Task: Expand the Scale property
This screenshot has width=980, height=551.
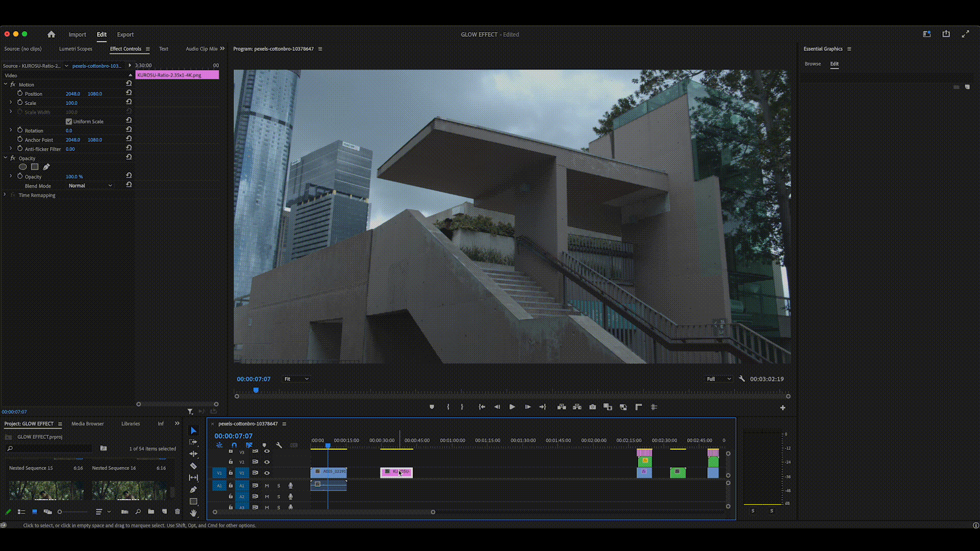Action: coord(11,103)
